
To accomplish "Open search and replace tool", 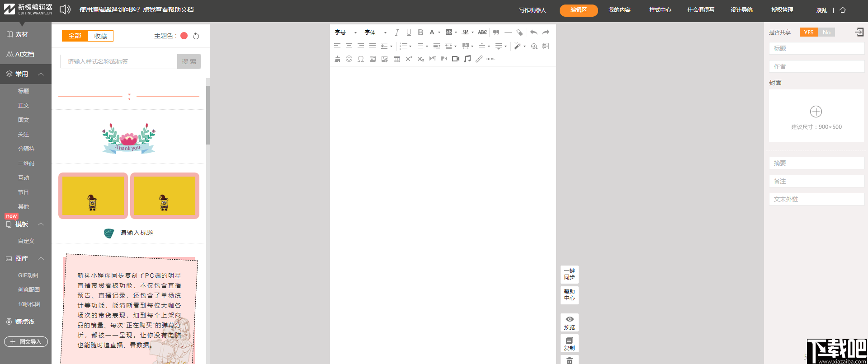I will point(534,46).
